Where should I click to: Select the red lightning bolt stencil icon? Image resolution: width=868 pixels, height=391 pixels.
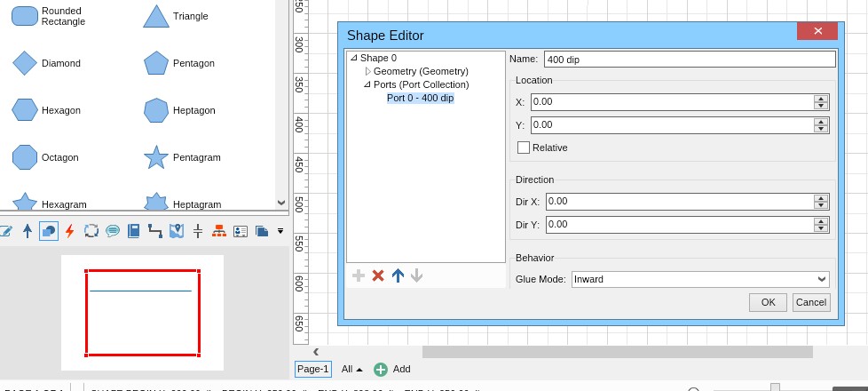click(69, 231)
